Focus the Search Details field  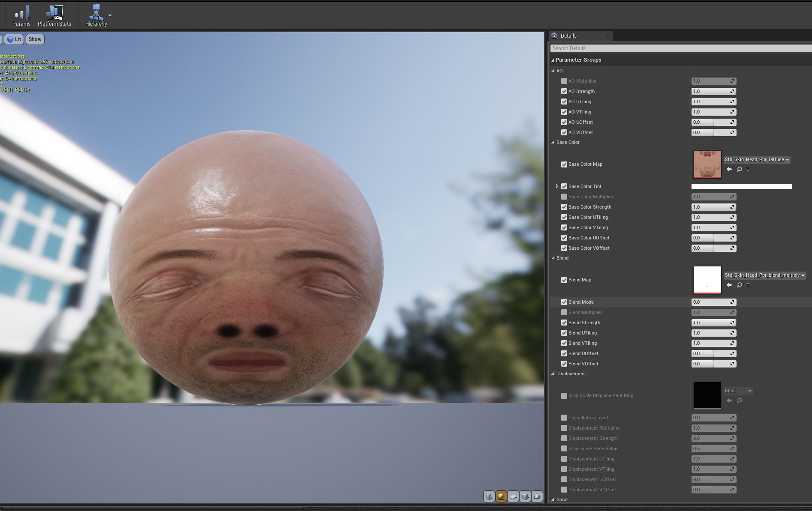[681, 48]
